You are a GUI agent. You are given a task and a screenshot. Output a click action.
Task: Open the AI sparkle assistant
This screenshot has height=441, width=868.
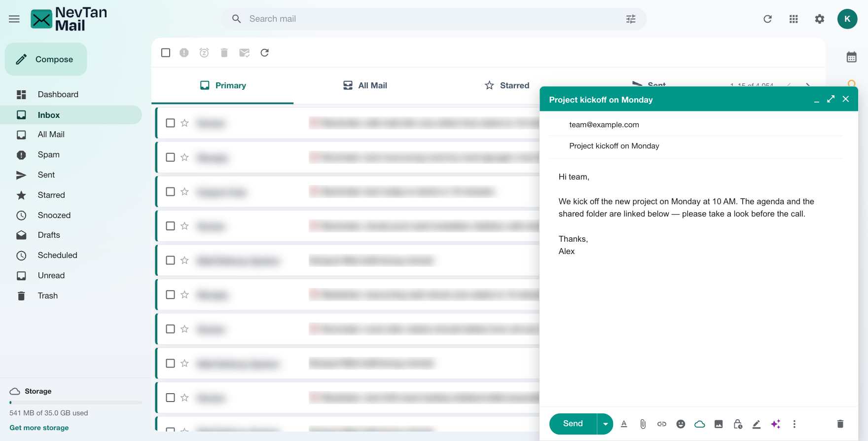775,424
